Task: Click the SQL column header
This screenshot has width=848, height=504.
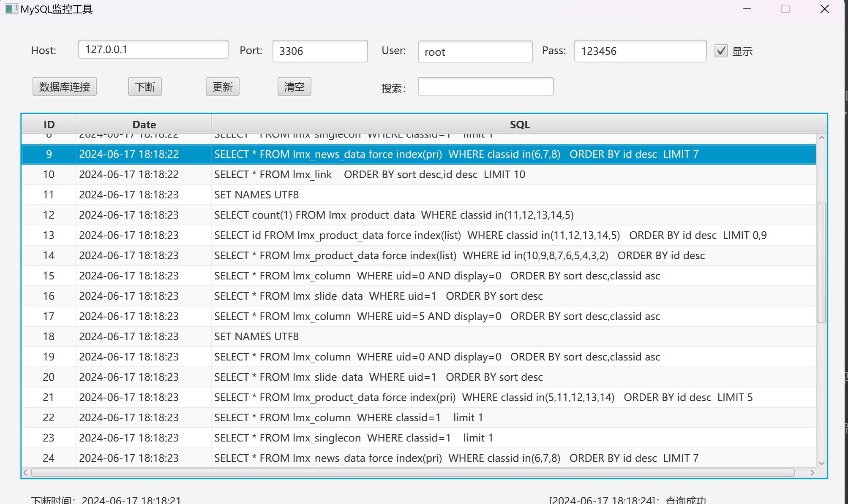Action: point(519,125)
